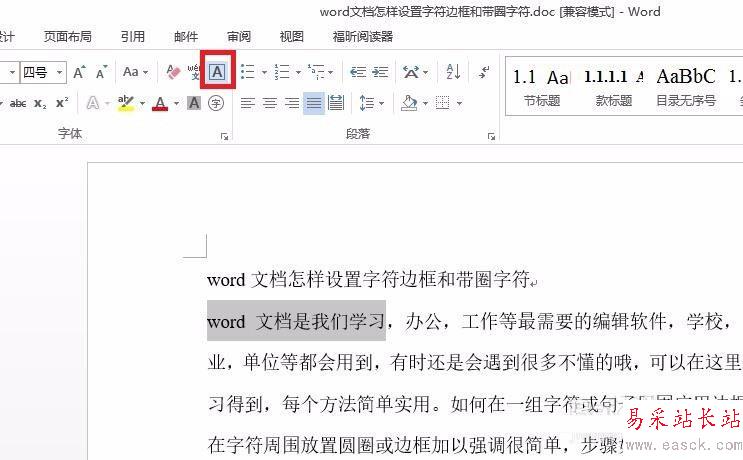Screen dimensions: 743x460
Task: Click the title line ending 带圈字符
Action: click(x=372, y=280)
